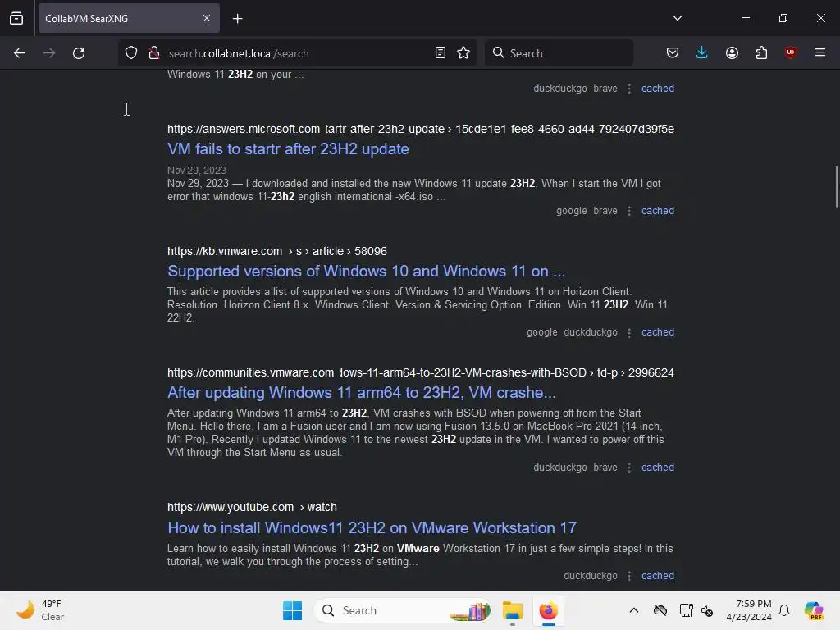Click 'google' engine label on answers.microsoft.com result
This screenshot has width=840, height=630.
click(572, 211)
